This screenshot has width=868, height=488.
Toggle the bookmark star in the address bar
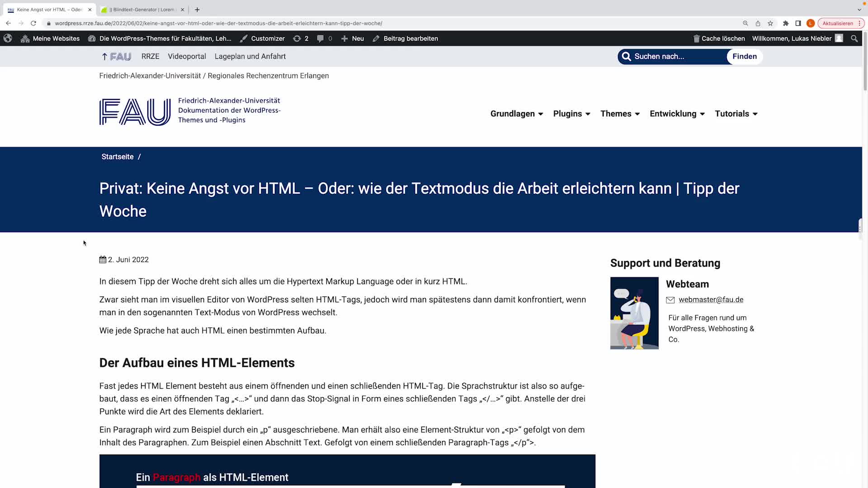click(x=770, y=23)
